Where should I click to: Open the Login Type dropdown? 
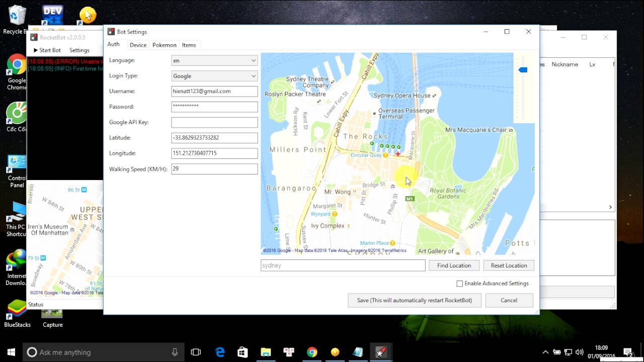(x=214, y=76)
